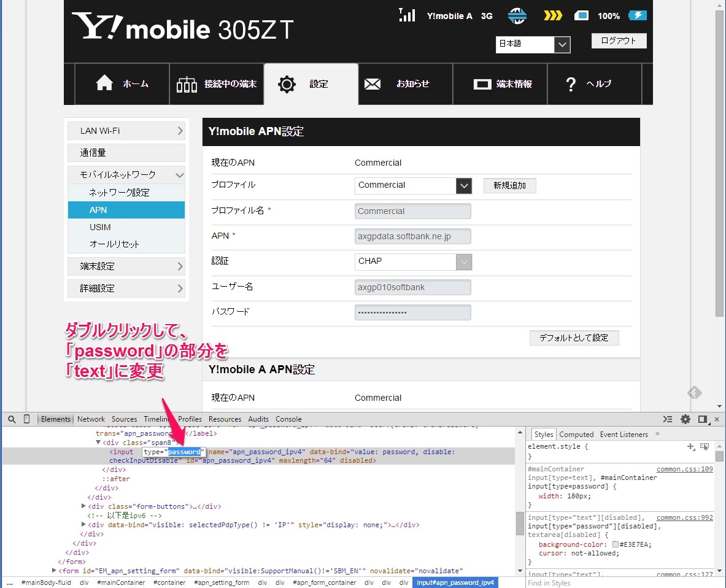Click the connected devices icon in header
This screenshot has height=588, width=726.
point(581,16)
